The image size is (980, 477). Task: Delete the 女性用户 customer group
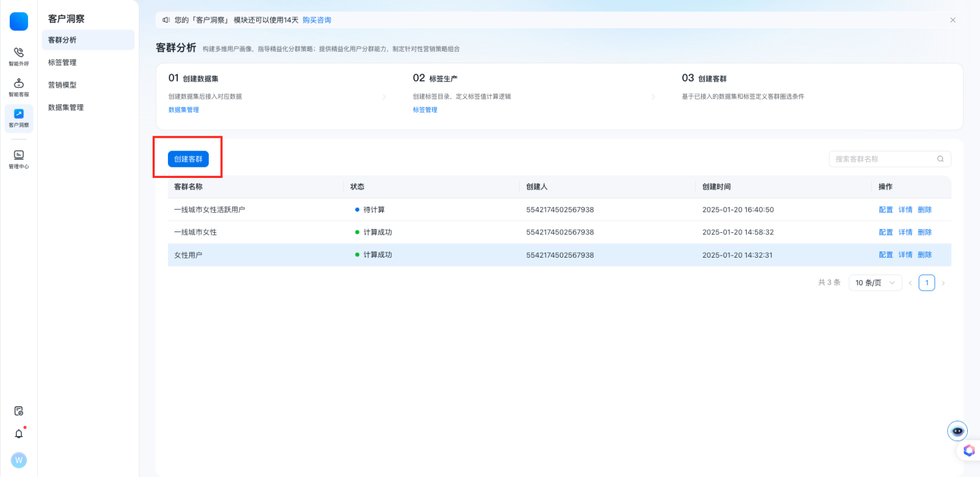(x=925, y=255)
